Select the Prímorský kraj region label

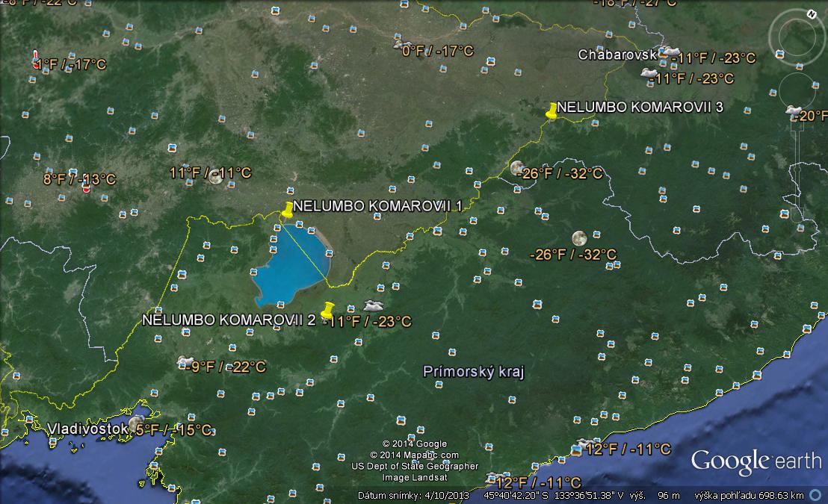(474, 371)
